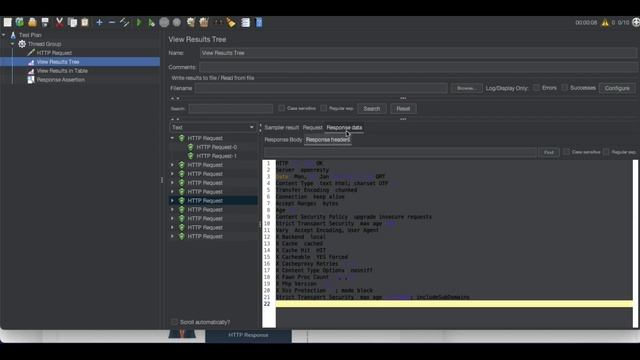Open the Response headers sub-tab
Screen dimensions: 640x360
(x=328, y=140)
